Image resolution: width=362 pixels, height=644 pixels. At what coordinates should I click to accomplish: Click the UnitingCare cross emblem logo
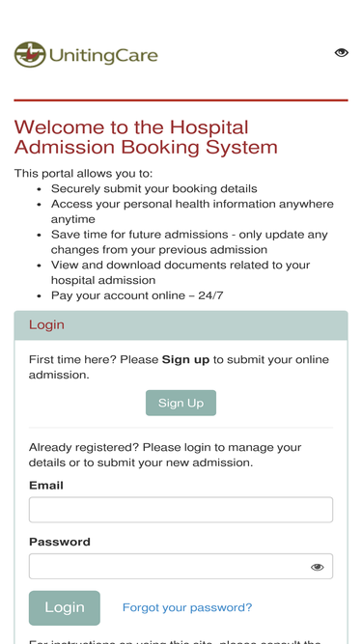coord(30,55)
